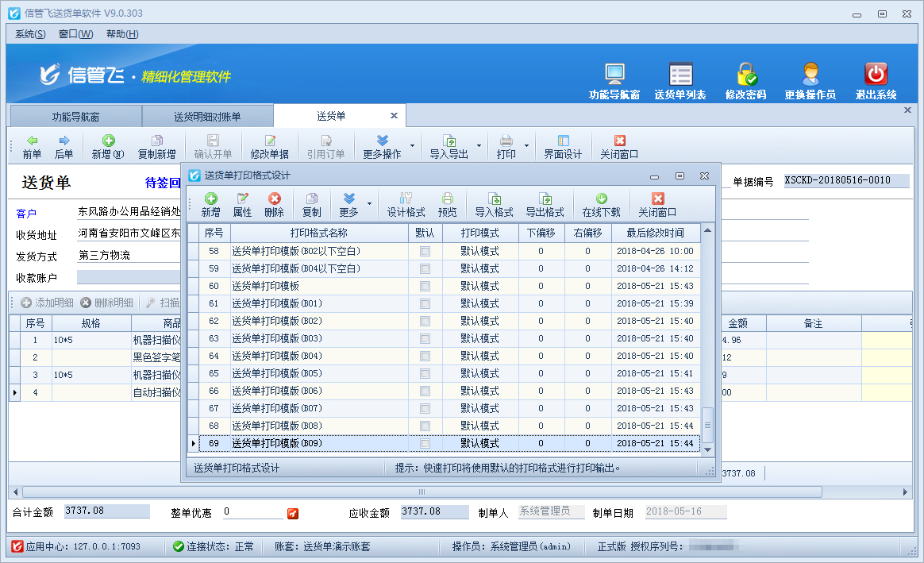Click 合计金额 field
Viewport: 924px width, 563px height.
tap(106, 511)
